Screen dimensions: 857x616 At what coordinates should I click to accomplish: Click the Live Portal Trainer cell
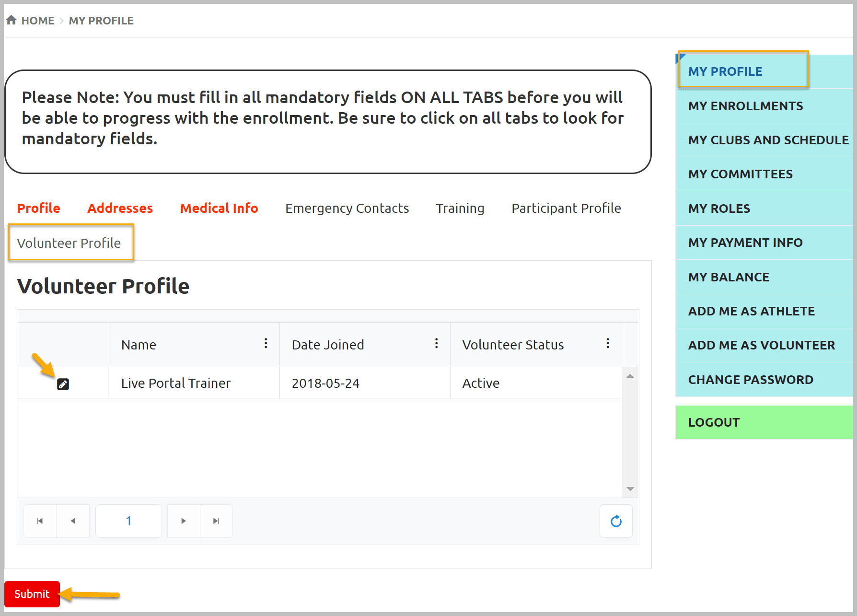click(194, 383)
